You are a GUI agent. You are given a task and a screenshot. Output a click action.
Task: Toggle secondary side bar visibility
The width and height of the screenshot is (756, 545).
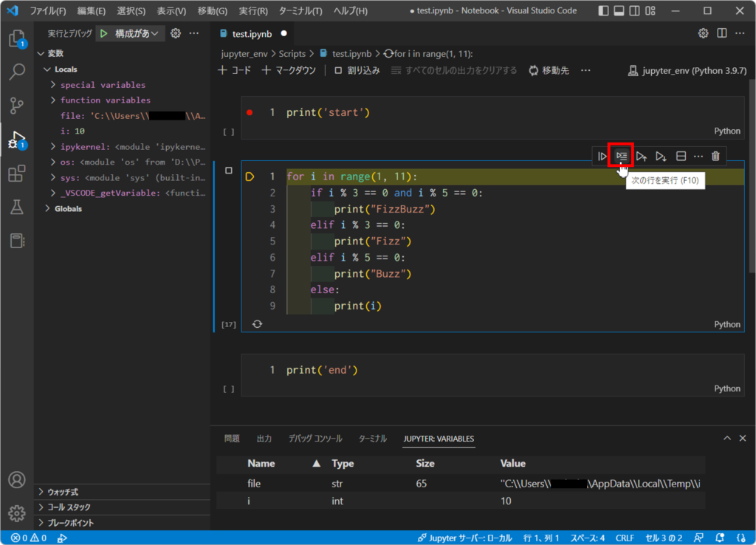click(634, 10)
